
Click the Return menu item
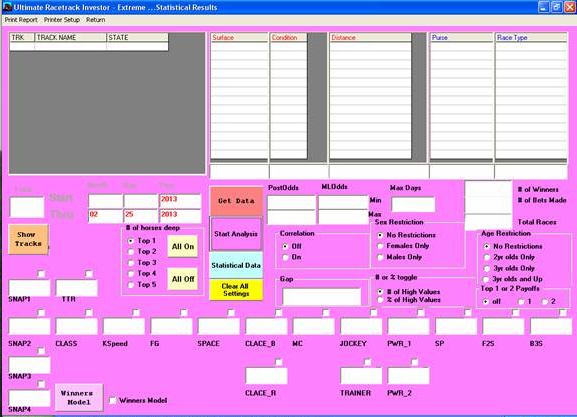click(x=96, y=20)
